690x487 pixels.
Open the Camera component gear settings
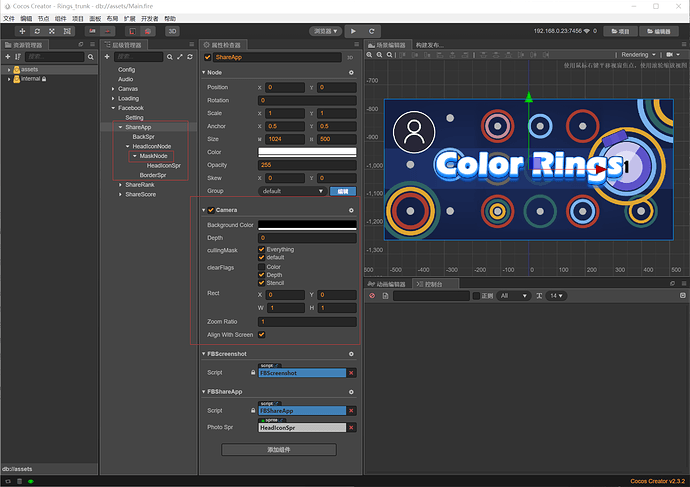click(x=351, y=210)
